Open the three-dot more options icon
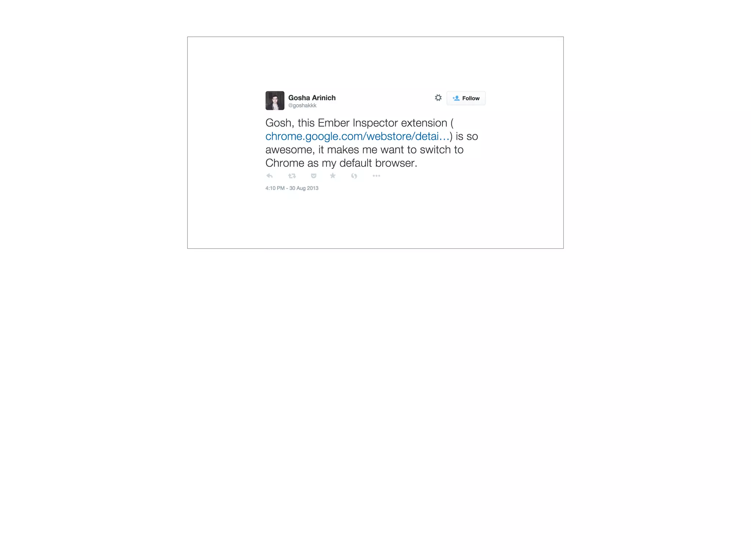The width and height of the screenshot is (751, 560). pos(376,176)
